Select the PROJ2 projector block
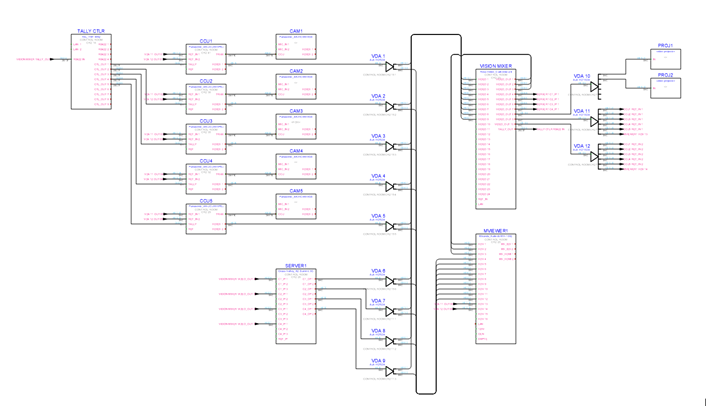This screenshot has height=406, width=706. click(665, 87)
